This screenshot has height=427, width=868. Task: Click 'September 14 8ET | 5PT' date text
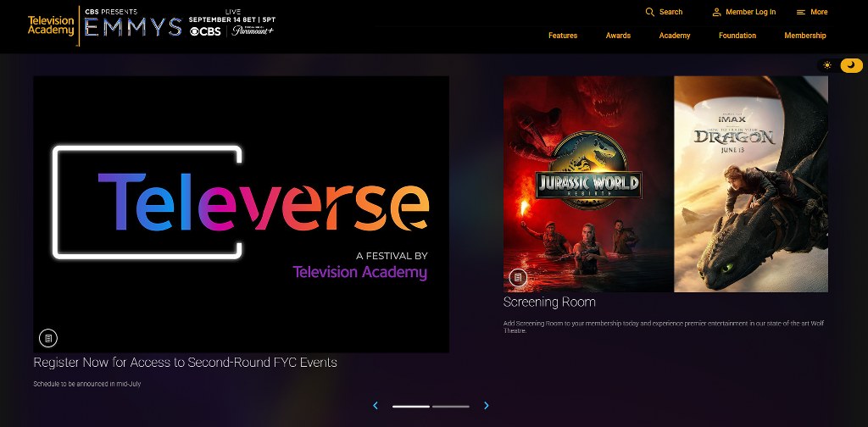click(231, 19)
